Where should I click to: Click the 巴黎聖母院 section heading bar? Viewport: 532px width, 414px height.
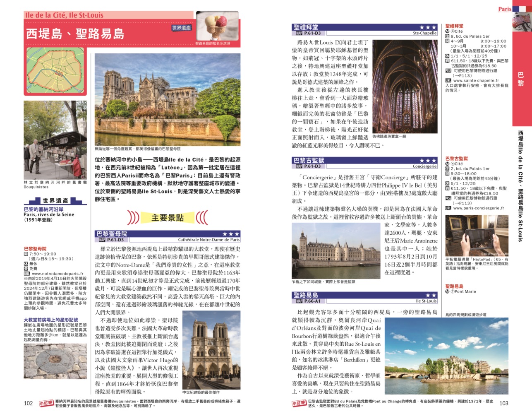(x=168, y=234)
